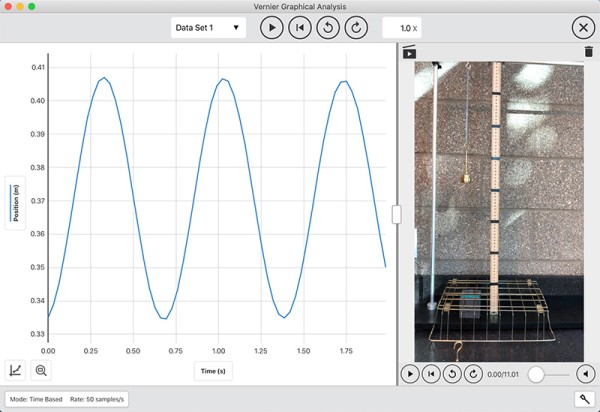The width and height of the screenshot is (600, 412).
Task: Step back using top toolbar counterclockwise arrow
Action: (x=328, y=28)
